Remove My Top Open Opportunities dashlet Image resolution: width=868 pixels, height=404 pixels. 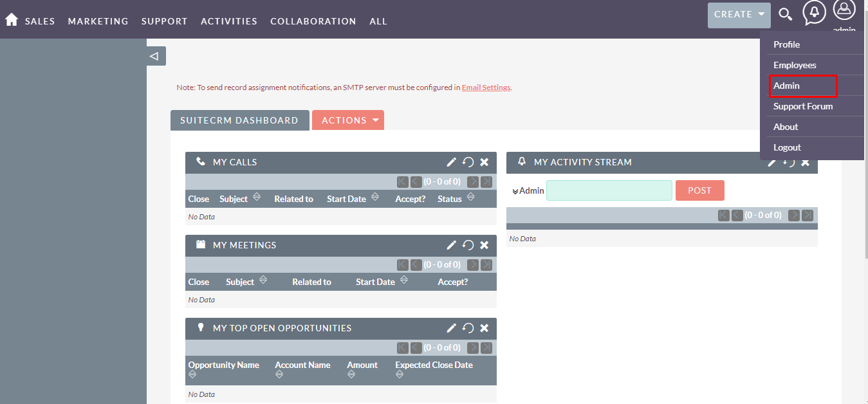pyautogui.click(x=485, y=328)
